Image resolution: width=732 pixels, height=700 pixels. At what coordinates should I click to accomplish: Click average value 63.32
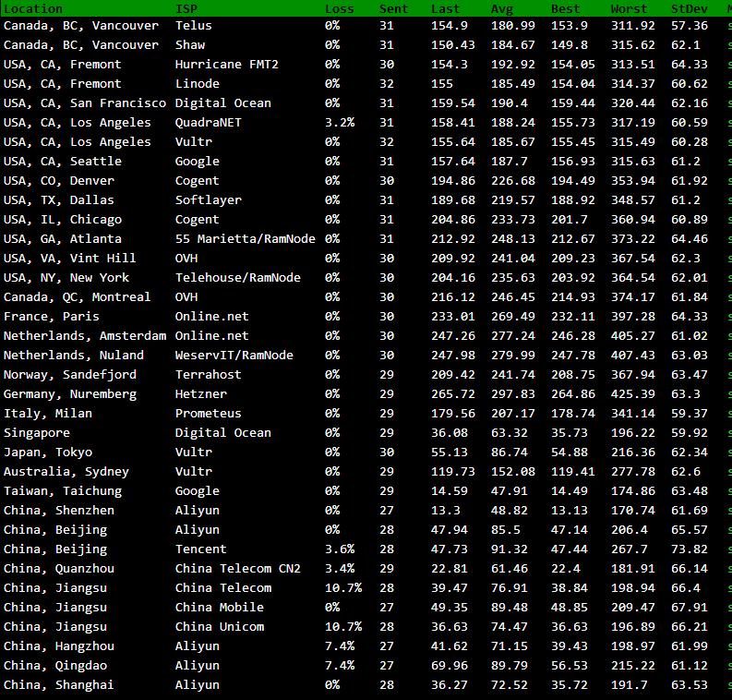[x=509, y=433]
